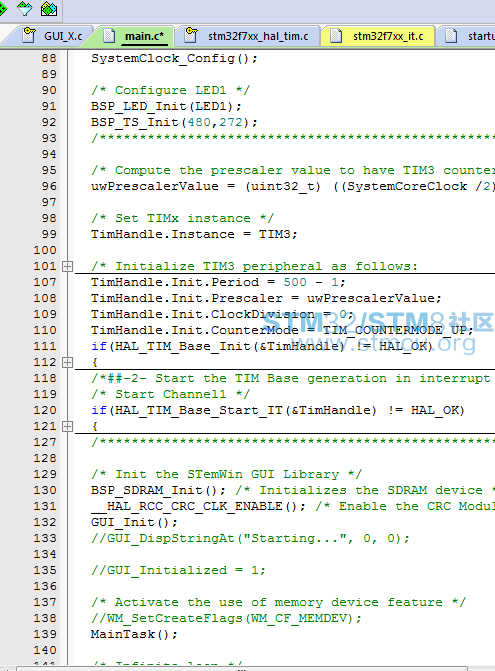495x671 pixels.
Task: Click the commented //GUI_DispStringAt line
Action: pyautogui.click(x=250, y=538)
